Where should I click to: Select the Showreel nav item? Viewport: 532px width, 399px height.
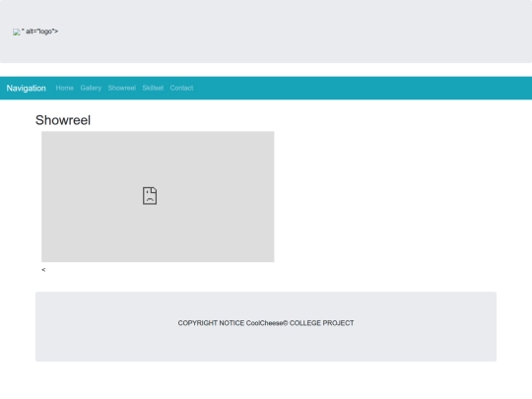(122, 88)
